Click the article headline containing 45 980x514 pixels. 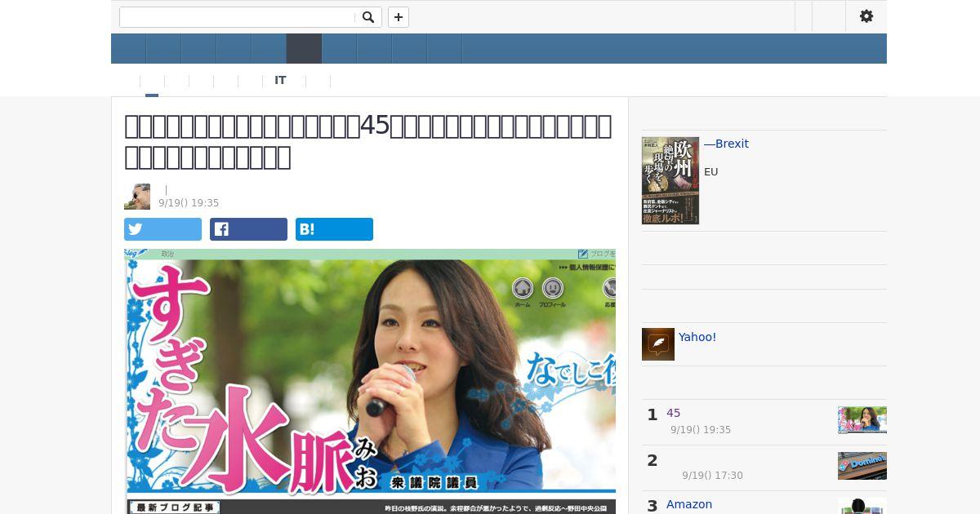coord(367,141)
